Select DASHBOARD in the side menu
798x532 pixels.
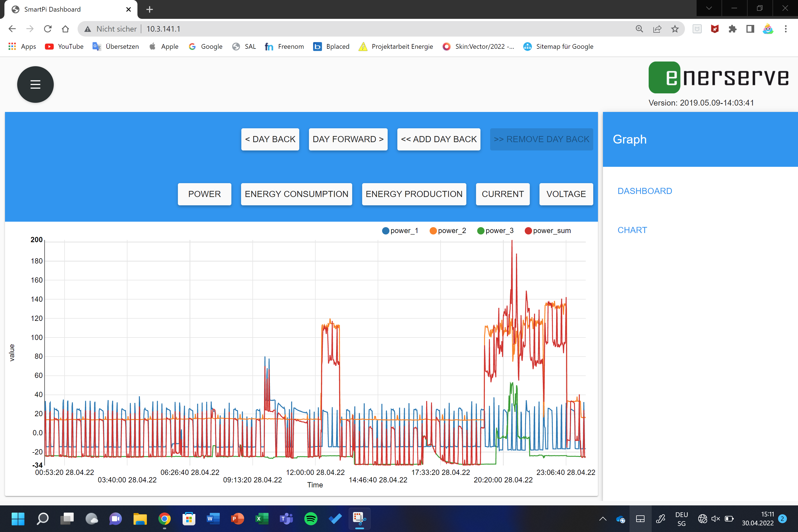tap(645, 191)
